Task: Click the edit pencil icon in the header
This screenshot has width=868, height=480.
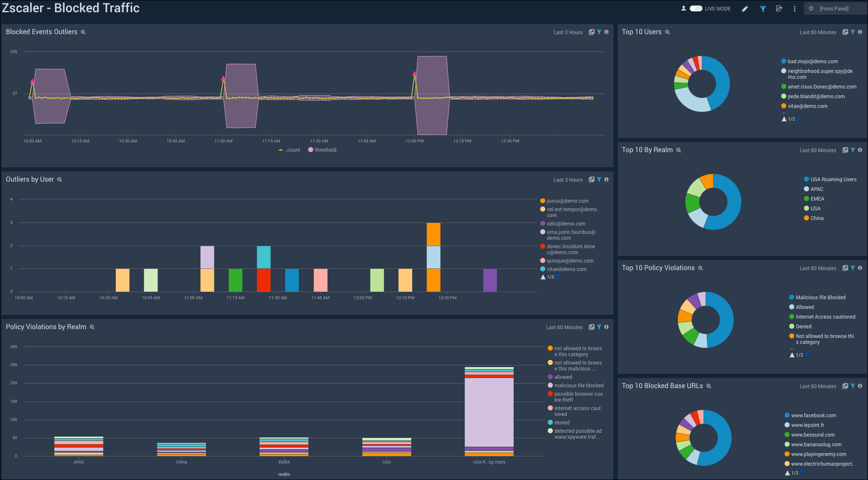Action: pos(745,8)
